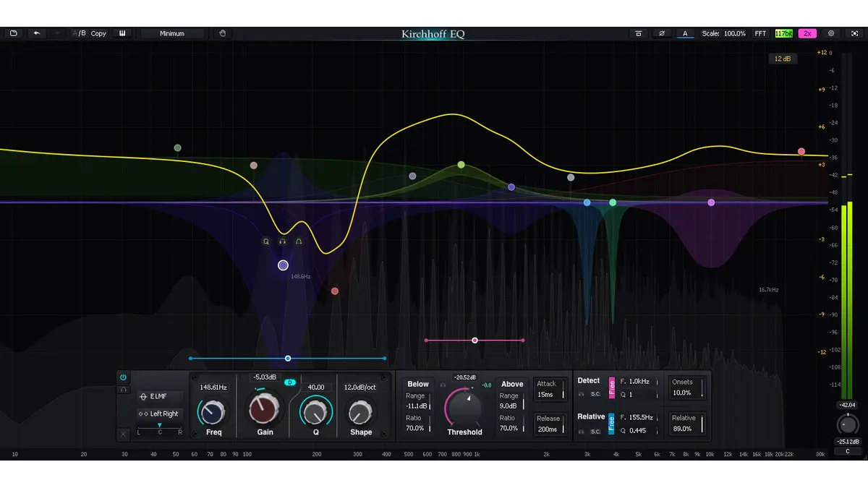Screen dimensions: 868x488
Task: Click the 148.61Hz frequency value field
Action: [213, 388]
